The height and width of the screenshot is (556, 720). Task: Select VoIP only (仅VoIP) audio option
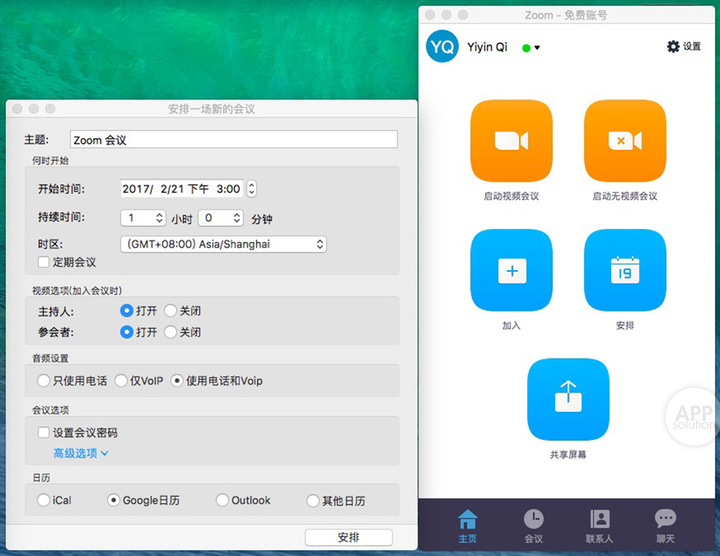(x=121, y=381)
